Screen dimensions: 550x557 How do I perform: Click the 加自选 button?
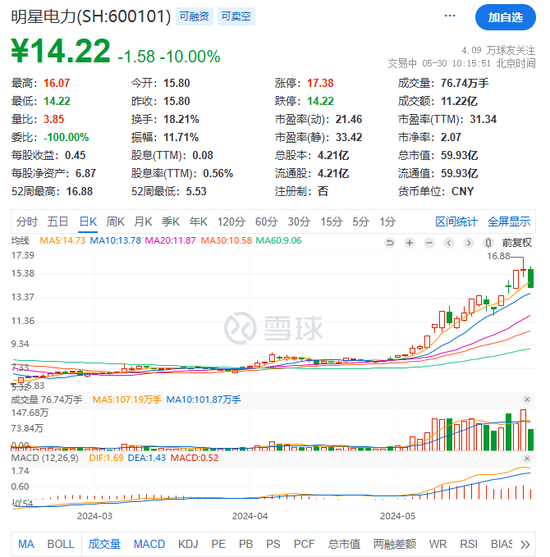(x=505, y=17)
